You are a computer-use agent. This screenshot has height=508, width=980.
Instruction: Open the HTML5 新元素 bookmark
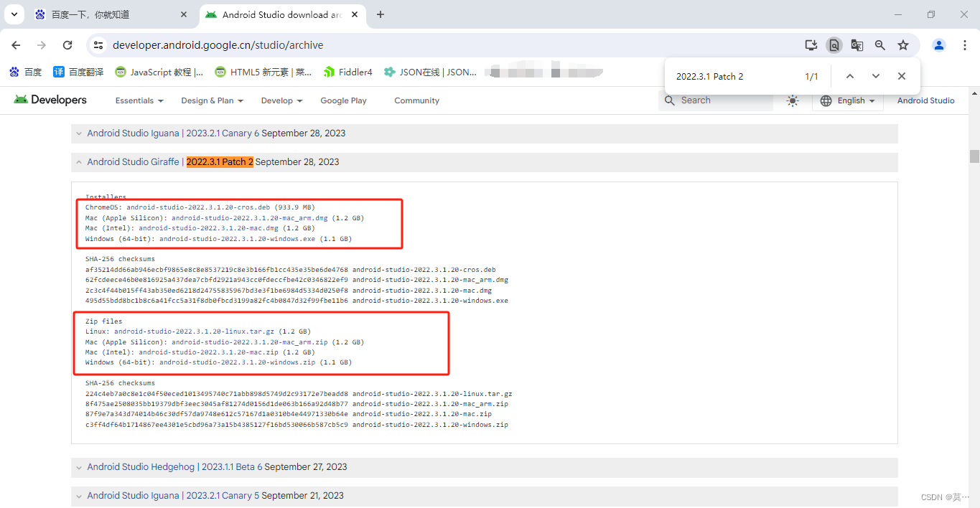point(263,72)
